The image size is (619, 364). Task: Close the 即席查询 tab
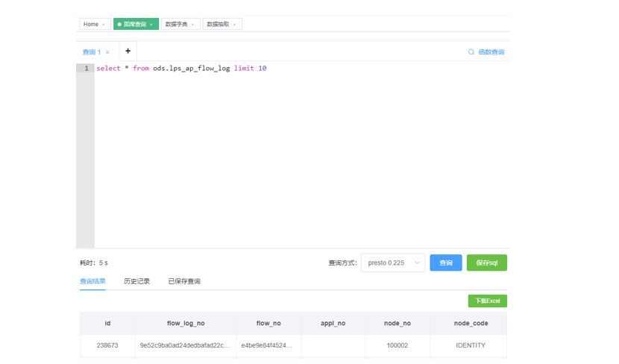[x=151, y=25]
